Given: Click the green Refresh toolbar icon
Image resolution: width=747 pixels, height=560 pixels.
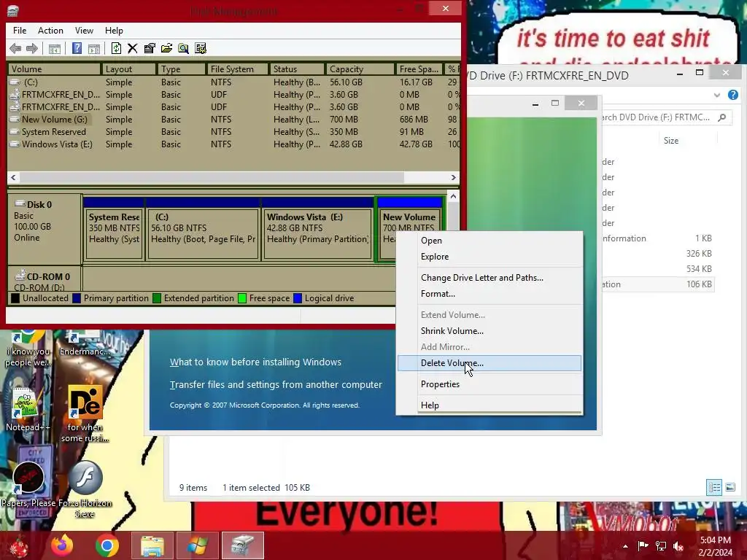Looking at the screenshot, I should click(x=116, y=48).
